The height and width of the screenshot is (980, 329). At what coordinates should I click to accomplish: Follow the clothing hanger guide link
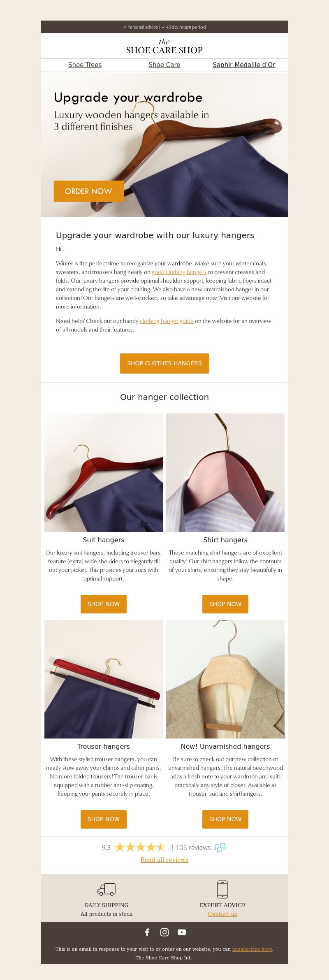click(x=167, y=321)
